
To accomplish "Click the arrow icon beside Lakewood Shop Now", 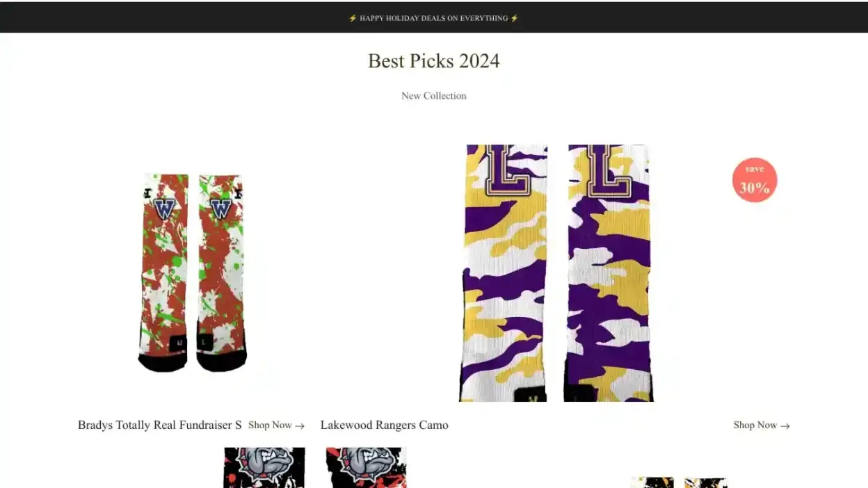I will pyautogui.click(x=785, y=425).
